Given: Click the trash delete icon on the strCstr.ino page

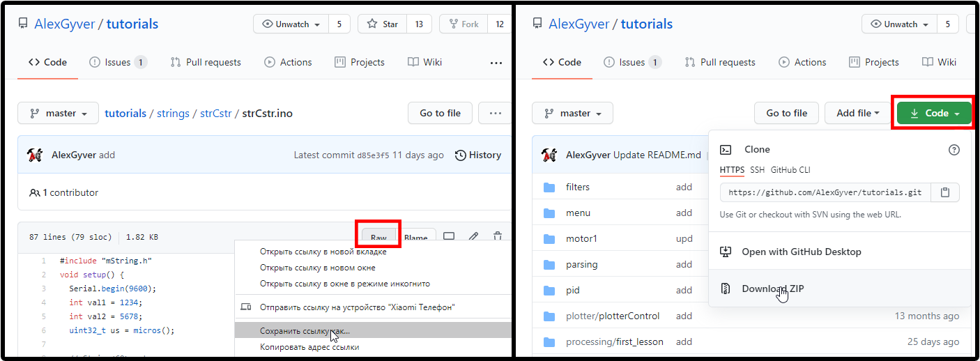Looking at the screenshot, I should pyautogui.click(x=498, y=238).
